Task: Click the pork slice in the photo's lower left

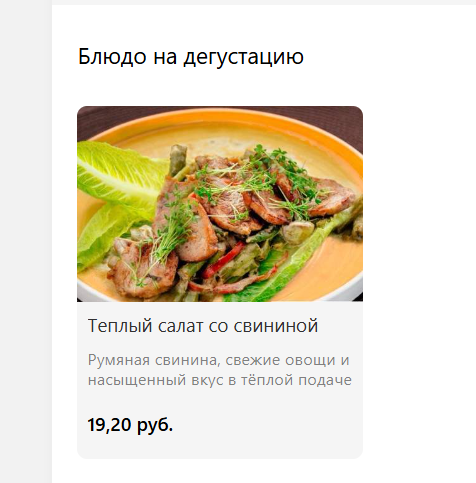Action: (143, 268)
